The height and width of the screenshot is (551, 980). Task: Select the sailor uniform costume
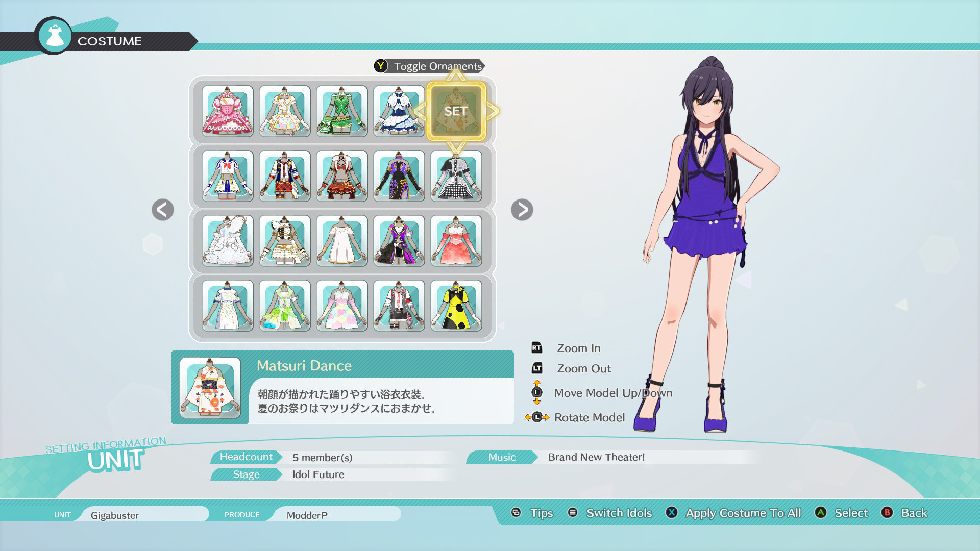point(228,176)
